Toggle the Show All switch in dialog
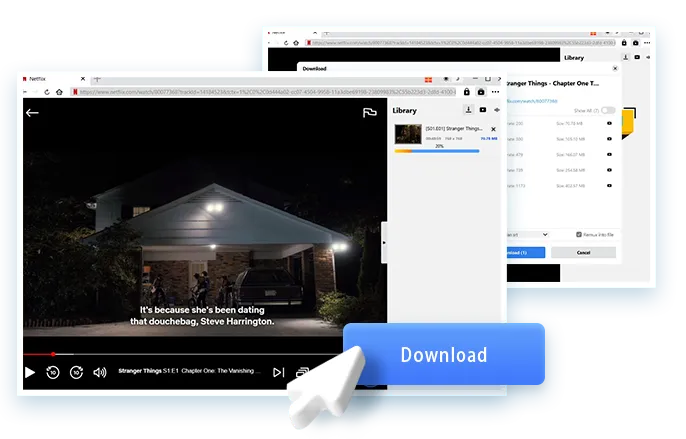 coord(608,110)
